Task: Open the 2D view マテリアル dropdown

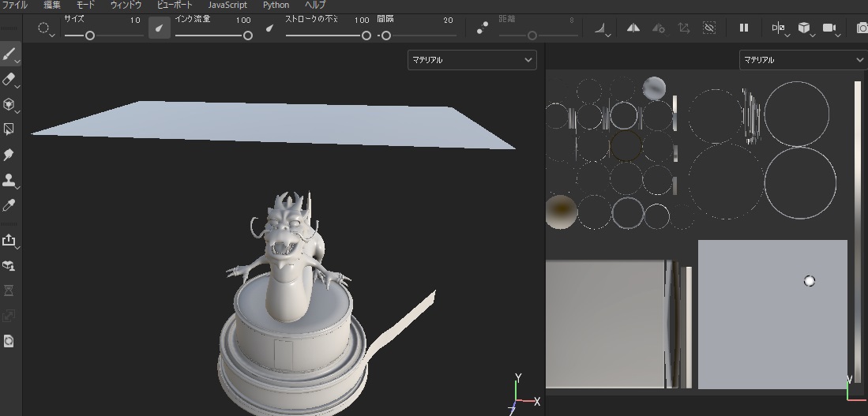Action: click(803, 60)
